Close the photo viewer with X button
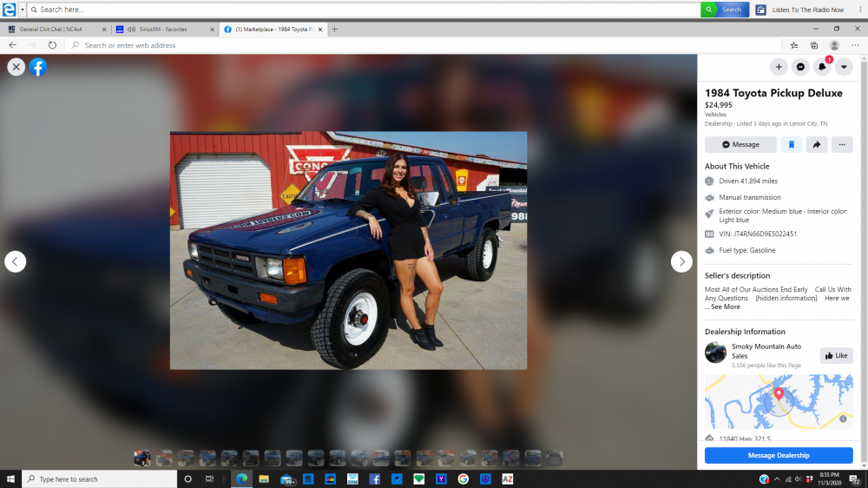This screenshot has height=488, width=868. (x=16, y=67)
